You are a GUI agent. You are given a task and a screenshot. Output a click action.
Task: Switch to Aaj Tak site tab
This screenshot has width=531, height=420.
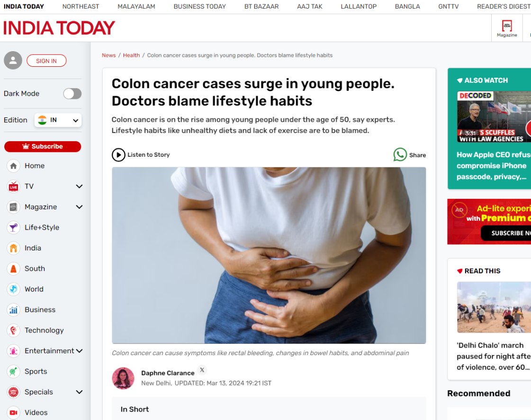point(310,7)
